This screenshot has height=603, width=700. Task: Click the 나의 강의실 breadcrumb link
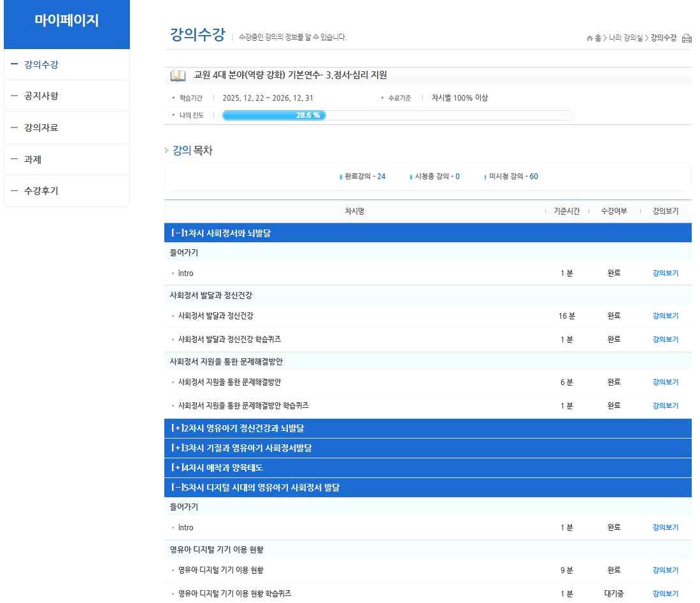click(625, 38)
